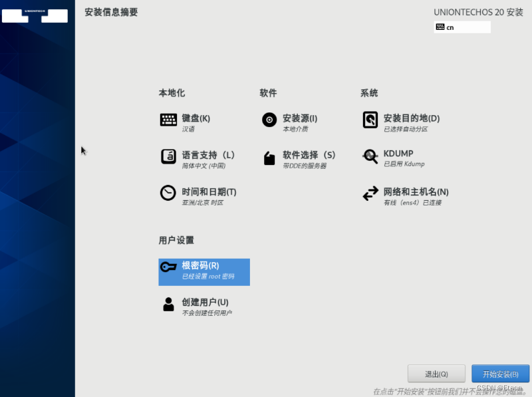The width and height of the screenshot is (532, 397).
Task: Click the 安装信息摘要 page title
Action: (x=111, y=12)
